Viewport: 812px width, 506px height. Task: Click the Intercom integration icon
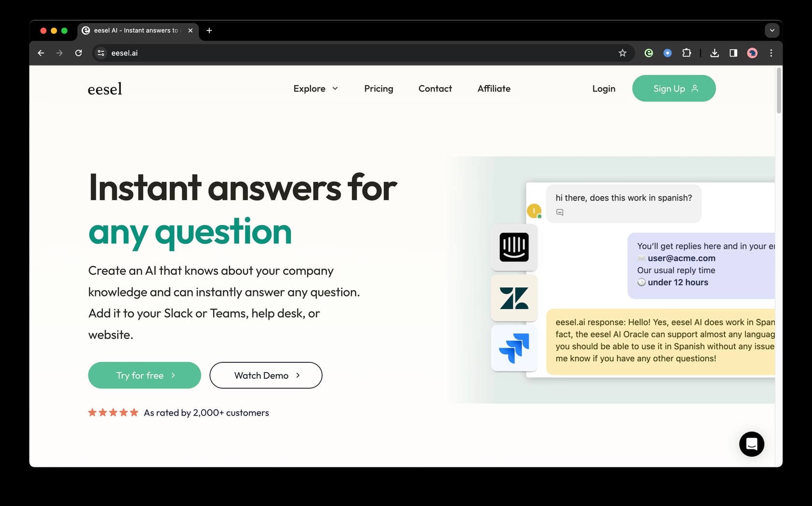[x=514, y=247]
